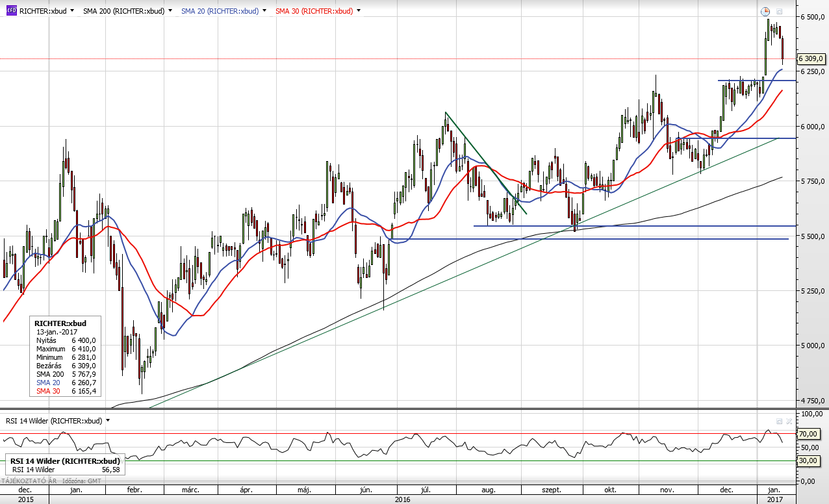Screen dimensions: 829x504
Task: Open the SMA 20 (RICHTER:xbud) dropdown
Action: 264,11
